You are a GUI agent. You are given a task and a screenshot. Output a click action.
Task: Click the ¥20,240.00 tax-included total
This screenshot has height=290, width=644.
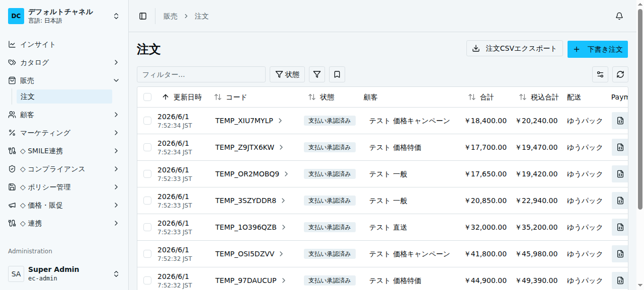pyautogui.click(x=537, y=121)
